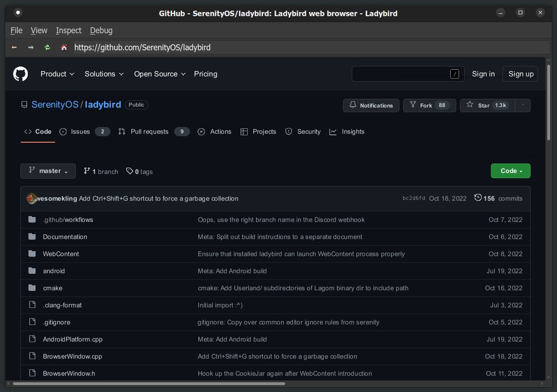Switch to the Pull requests tab
Viewport: 557px width, 392px height.
(x=154, y=132)
